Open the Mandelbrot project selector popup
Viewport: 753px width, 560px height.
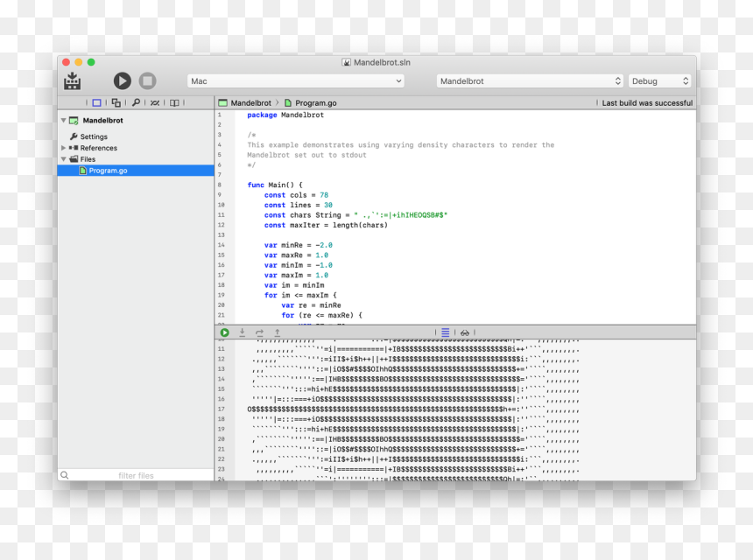[x=531, y=81]
